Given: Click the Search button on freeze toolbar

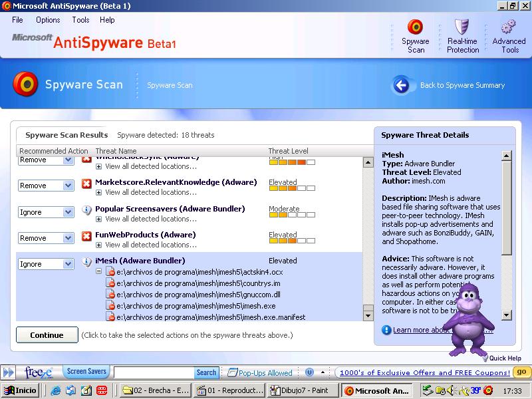Looking at the screenshot, I should (x=206, y=372).
